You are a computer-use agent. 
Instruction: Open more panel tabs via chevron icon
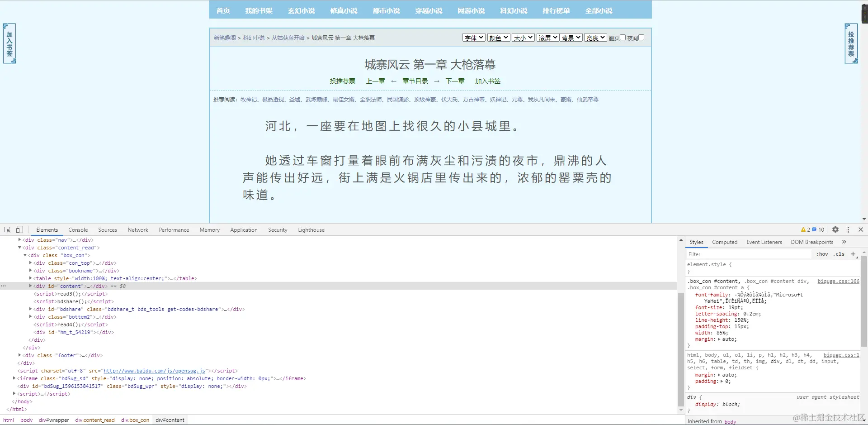pyautogui.click(x=844, y=242)
